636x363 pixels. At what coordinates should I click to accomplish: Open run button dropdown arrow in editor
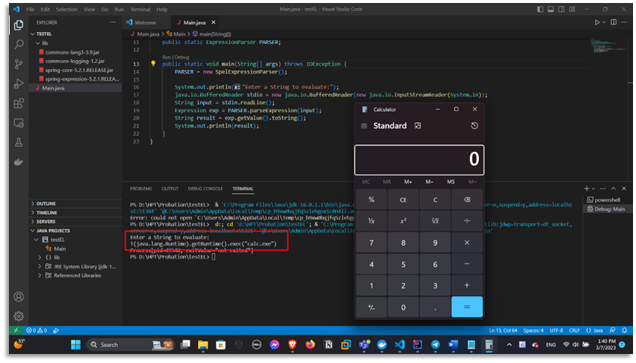604,22
